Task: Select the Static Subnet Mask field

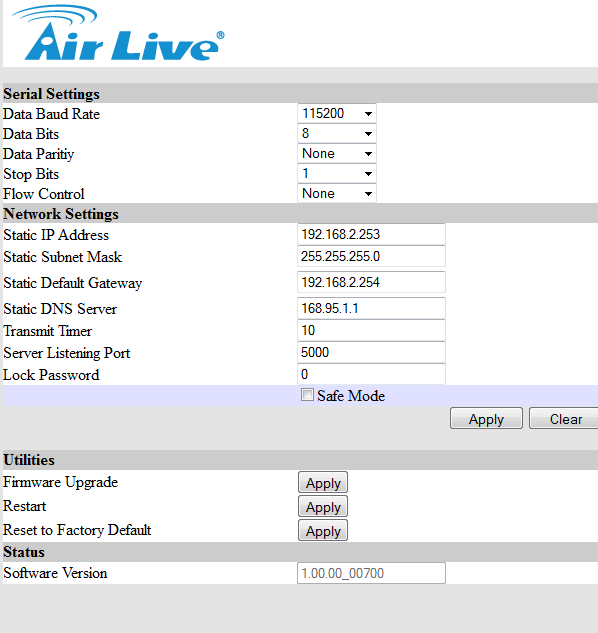Action: [371, 256]
